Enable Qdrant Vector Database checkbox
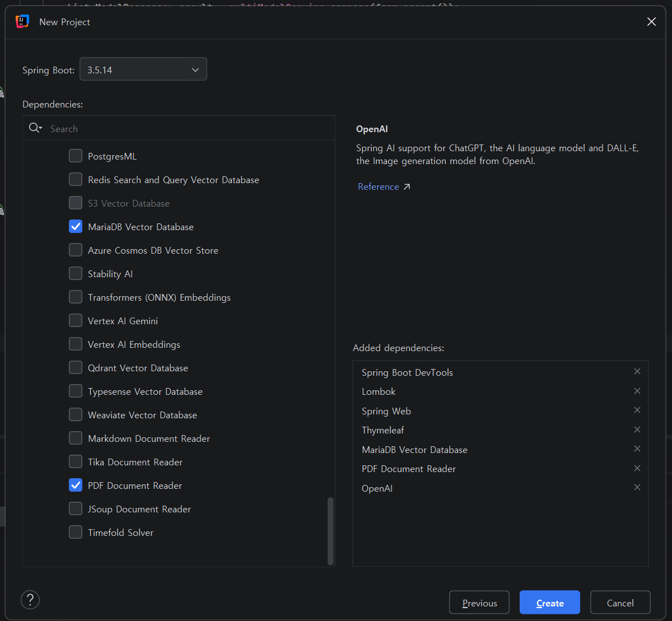This screenshot has width=672, height=621. tap(76, 368)
